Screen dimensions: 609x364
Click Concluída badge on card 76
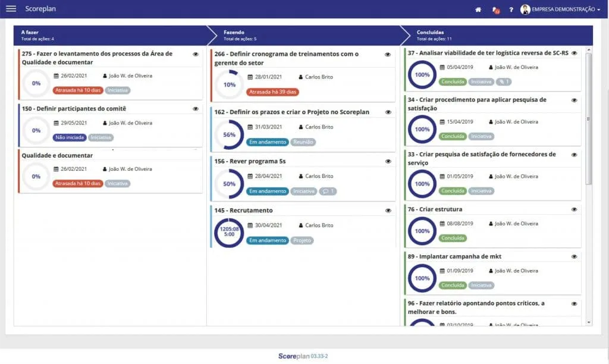tap(453, 238)
